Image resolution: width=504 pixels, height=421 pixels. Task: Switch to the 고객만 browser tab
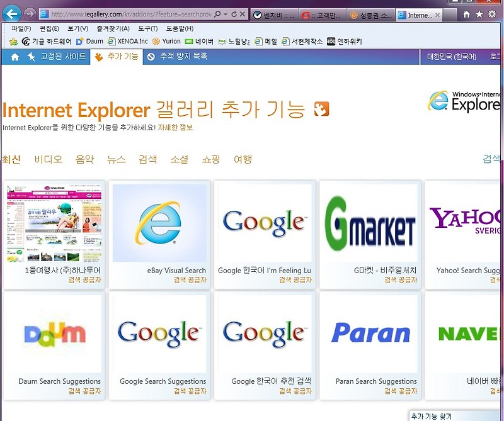[323, 15]
